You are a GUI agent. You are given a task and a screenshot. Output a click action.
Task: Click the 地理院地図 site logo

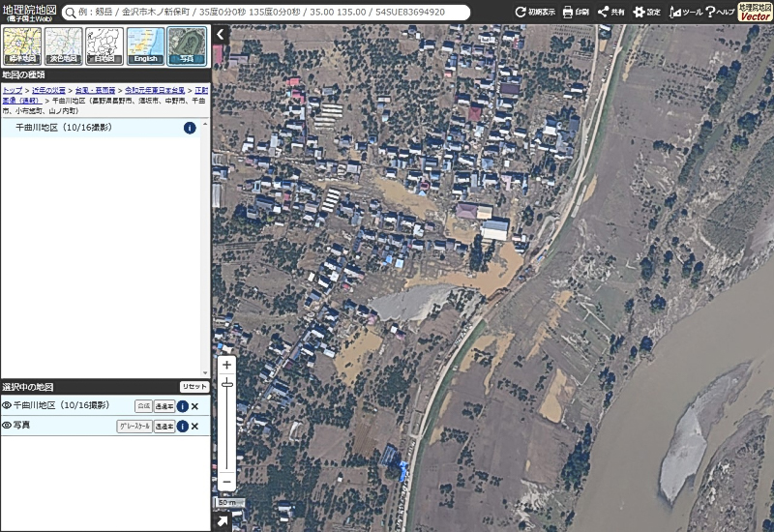click(29, 13)
